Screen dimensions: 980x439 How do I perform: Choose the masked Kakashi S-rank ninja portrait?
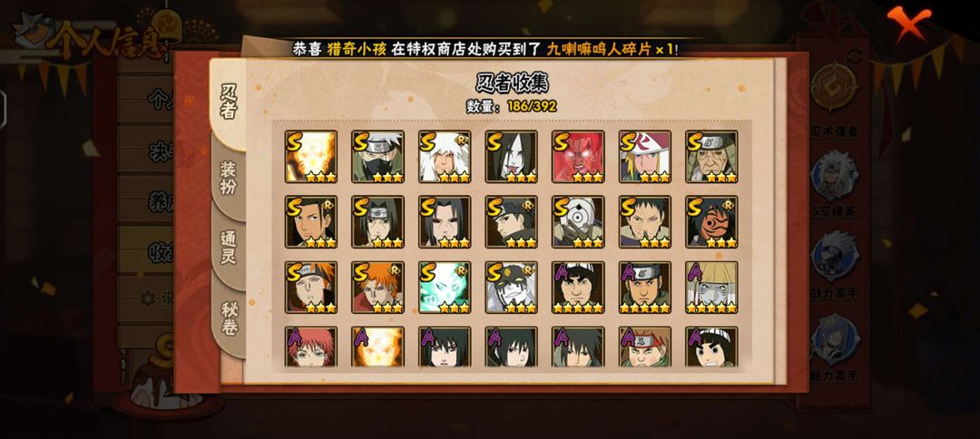pos(377,157)
